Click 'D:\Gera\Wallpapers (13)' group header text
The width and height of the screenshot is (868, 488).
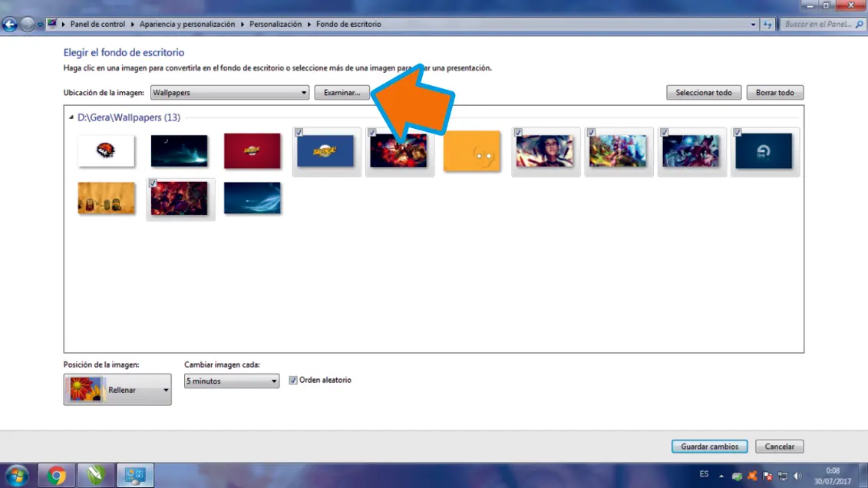pos(128,117)
